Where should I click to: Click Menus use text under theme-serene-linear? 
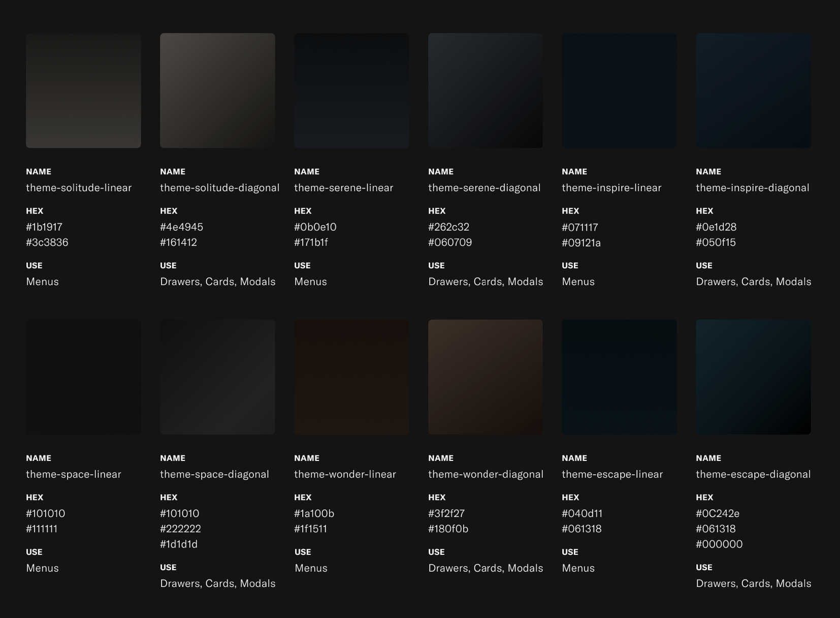(310, 282)
